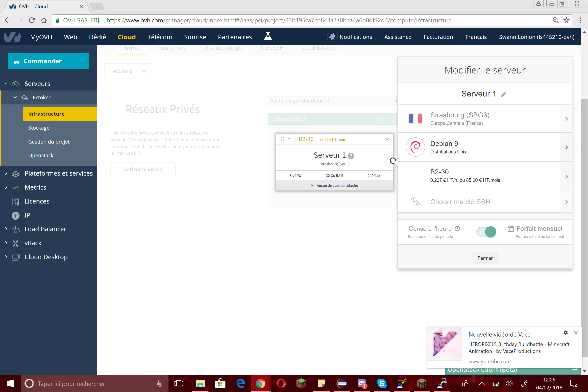Click the drag handle grip icon on the B2-30 card

[282, 139]
